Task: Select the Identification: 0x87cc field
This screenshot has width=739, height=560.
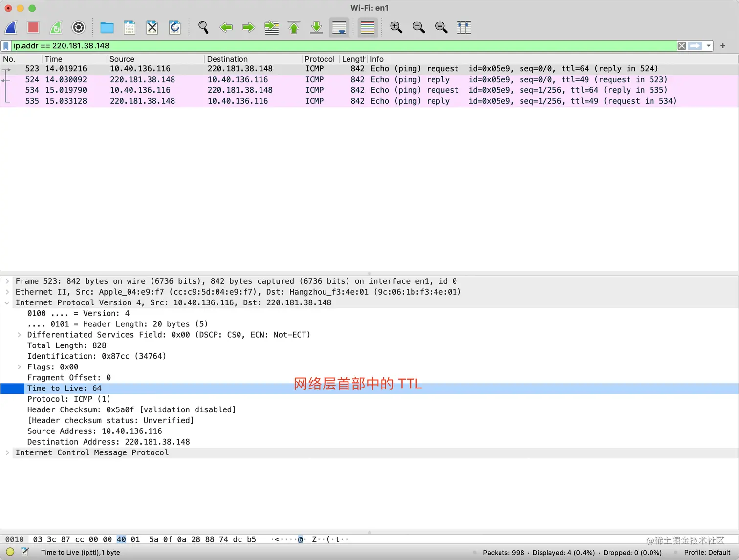Action: 97,357
